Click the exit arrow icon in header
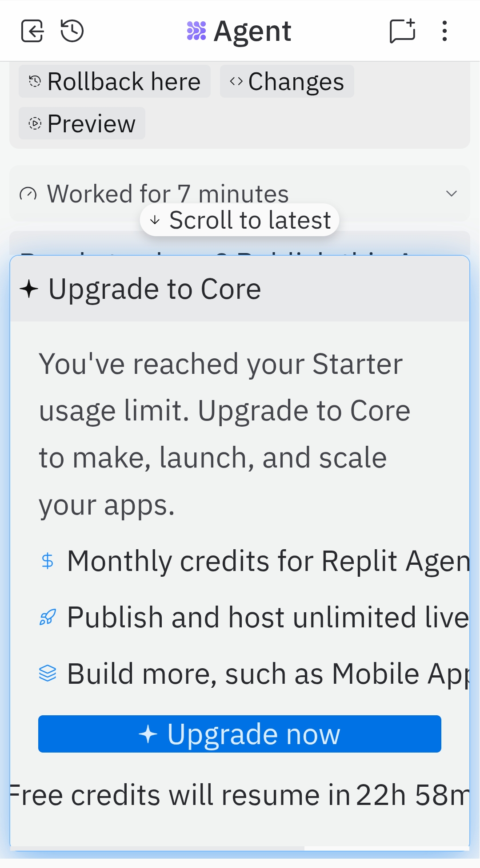Image resolution: width=480 pixels, height=868 pixels. point(32,31)
